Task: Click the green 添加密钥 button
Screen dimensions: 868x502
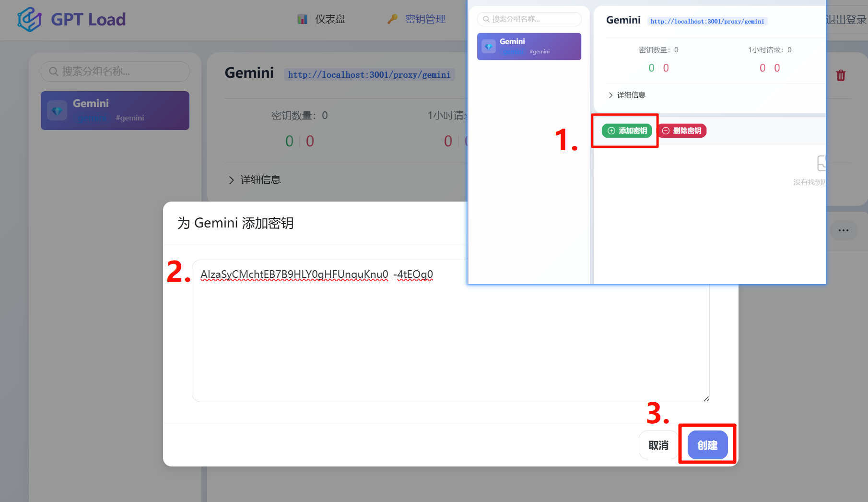Action: click(626, 130)
